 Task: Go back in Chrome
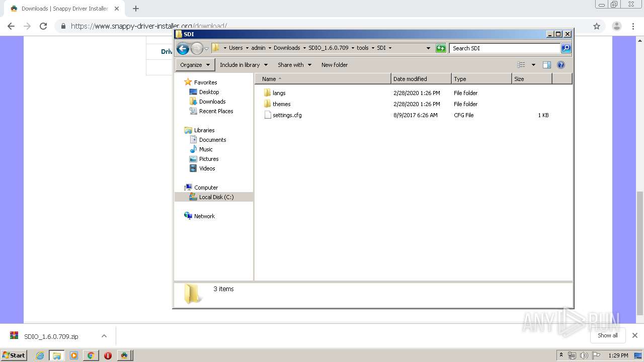coord(11,26)
